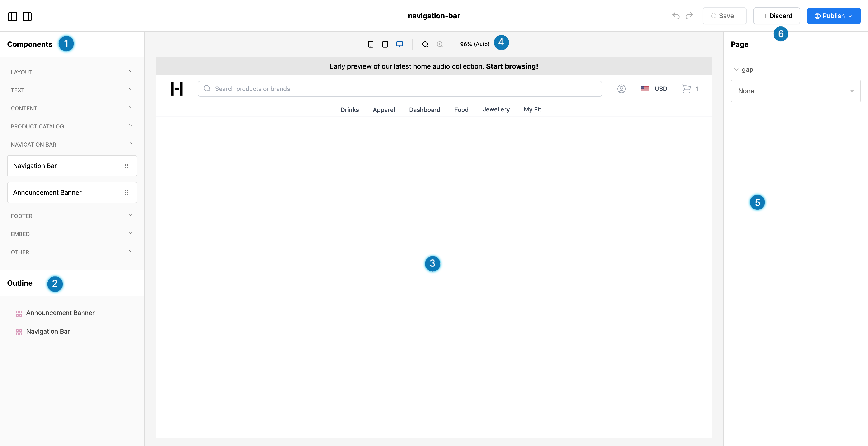Click the undo arrow icon
Image resolution: width=868 pixels, height=446 pixels.
point(676,16)
